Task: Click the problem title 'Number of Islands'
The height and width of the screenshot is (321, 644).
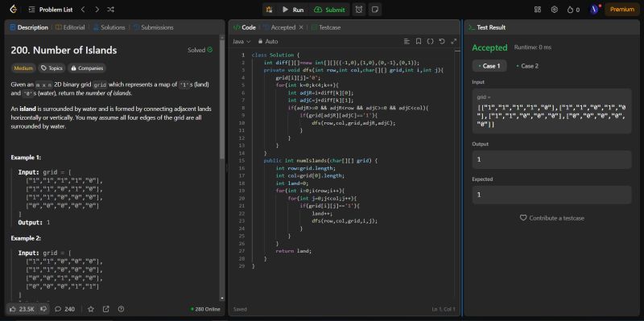Action: (64, 50)
